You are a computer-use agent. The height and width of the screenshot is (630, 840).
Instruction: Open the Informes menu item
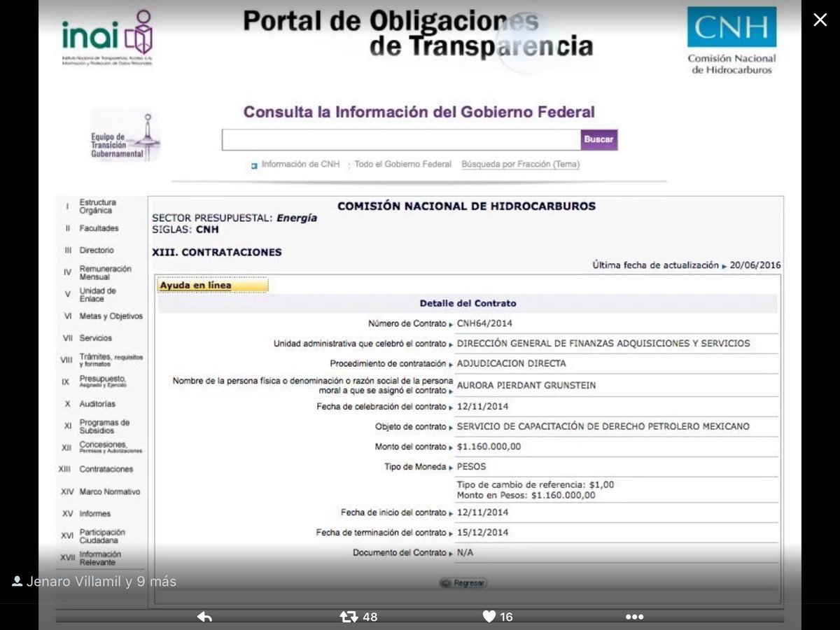94,514
